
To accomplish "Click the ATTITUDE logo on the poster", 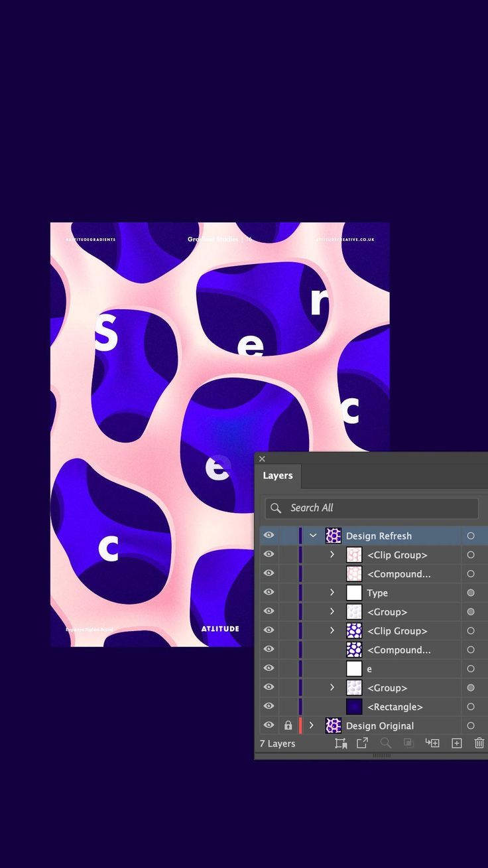I will [220, 628].
